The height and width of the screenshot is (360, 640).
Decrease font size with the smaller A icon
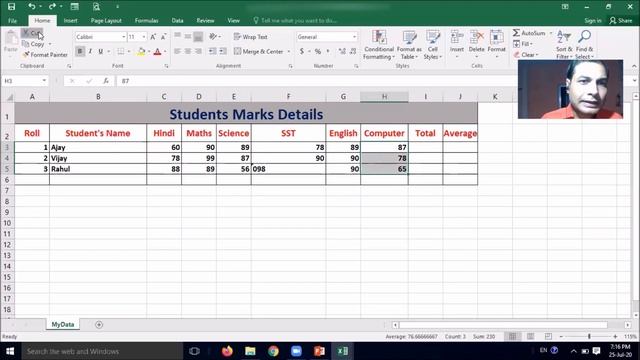tap(163, 37)
